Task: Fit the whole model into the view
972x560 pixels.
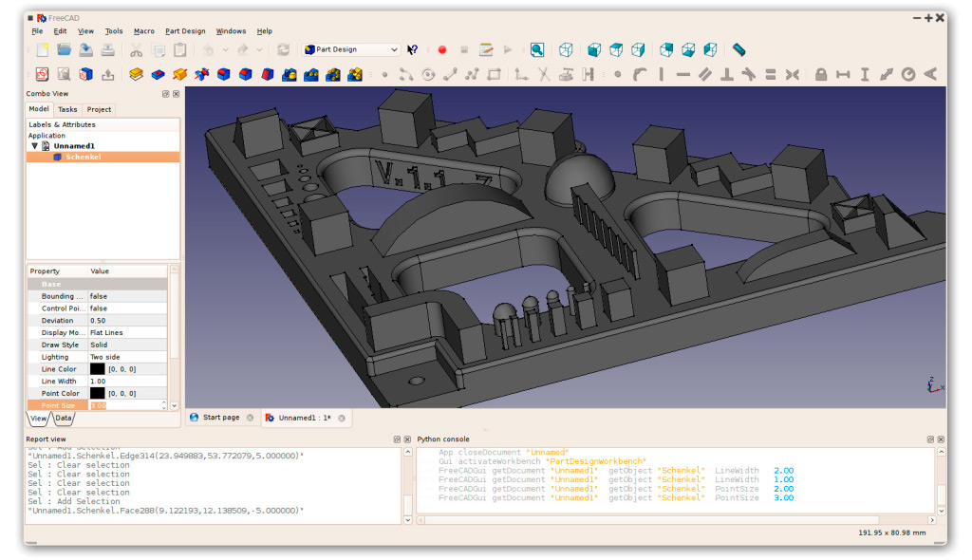Action: click(x=537, y=49)
